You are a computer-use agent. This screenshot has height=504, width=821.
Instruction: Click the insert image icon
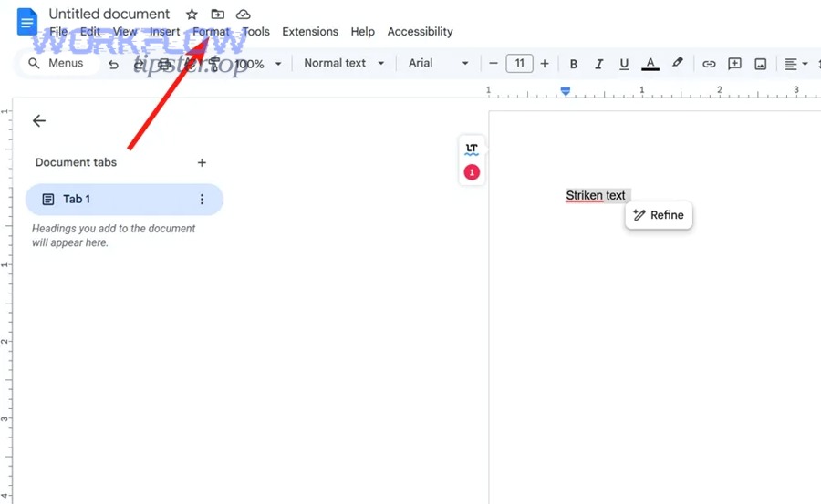pyautogui.click(x=760, y=64)
